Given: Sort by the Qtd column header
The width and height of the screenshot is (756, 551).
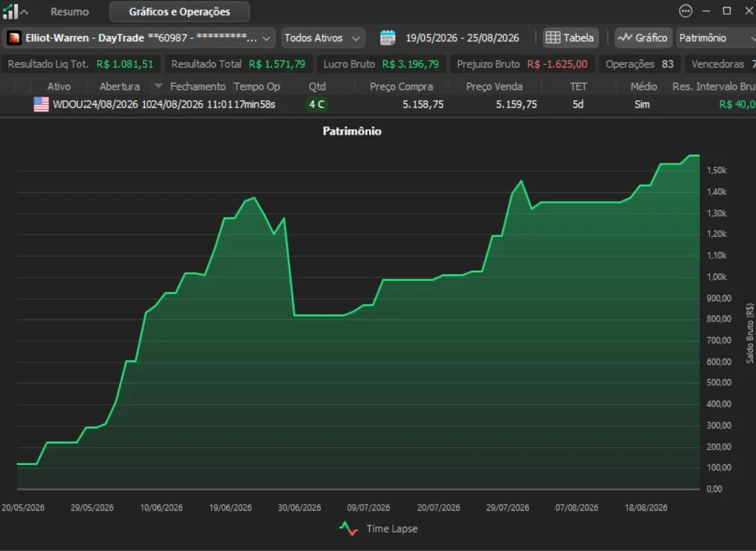Looking at the screenshot, I should pos(317,87).
